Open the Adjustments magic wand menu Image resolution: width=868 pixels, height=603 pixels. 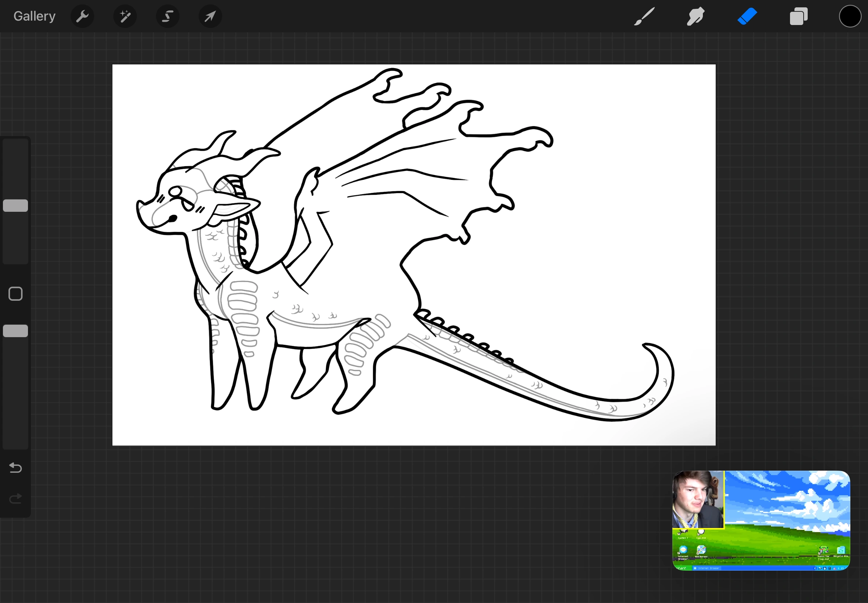125,16
